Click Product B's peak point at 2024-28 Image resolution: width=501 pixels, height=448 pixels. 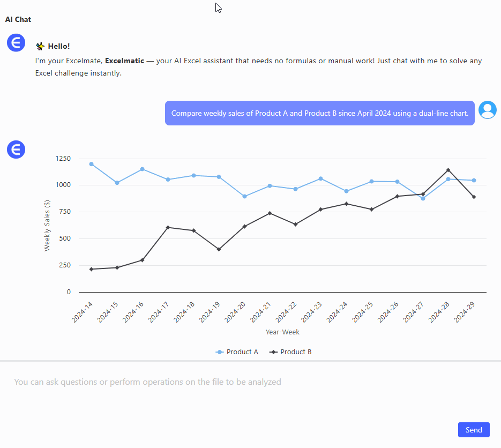point(449,169)
